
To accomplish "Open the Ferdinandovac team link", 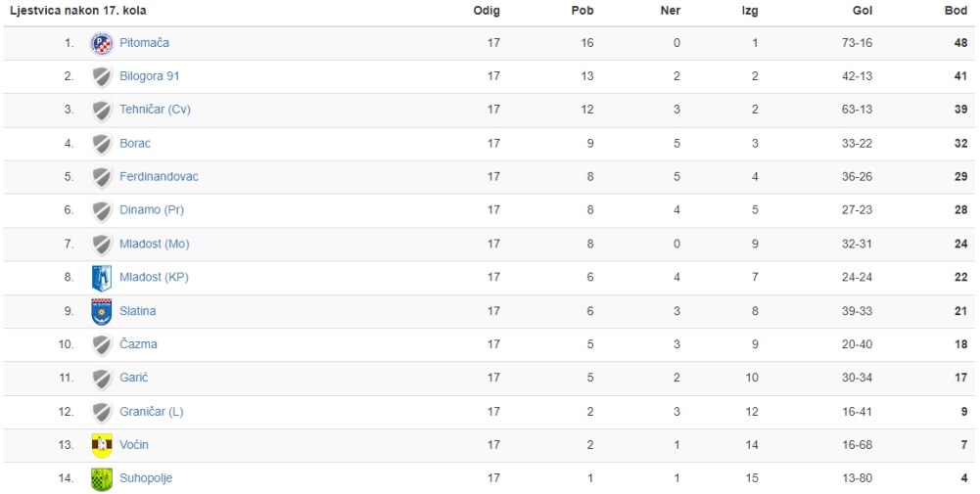I will 159,177.
